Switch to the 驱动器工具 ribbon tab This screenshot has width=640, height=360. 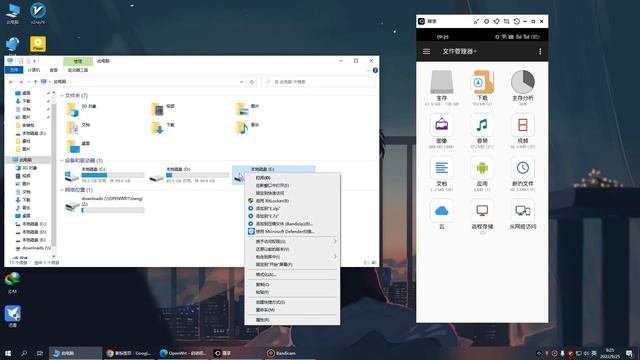tap(78, 70)
